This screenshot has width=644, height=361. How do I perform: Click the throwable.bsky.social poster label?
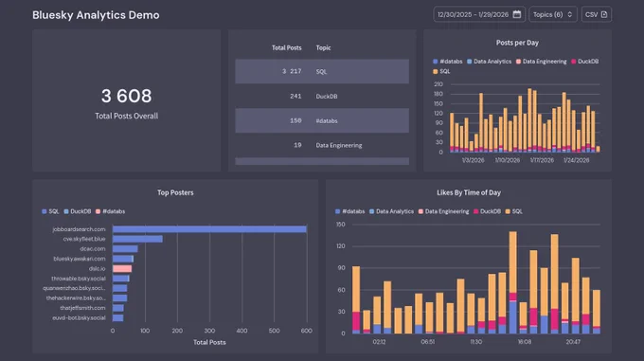pos(78,279)
